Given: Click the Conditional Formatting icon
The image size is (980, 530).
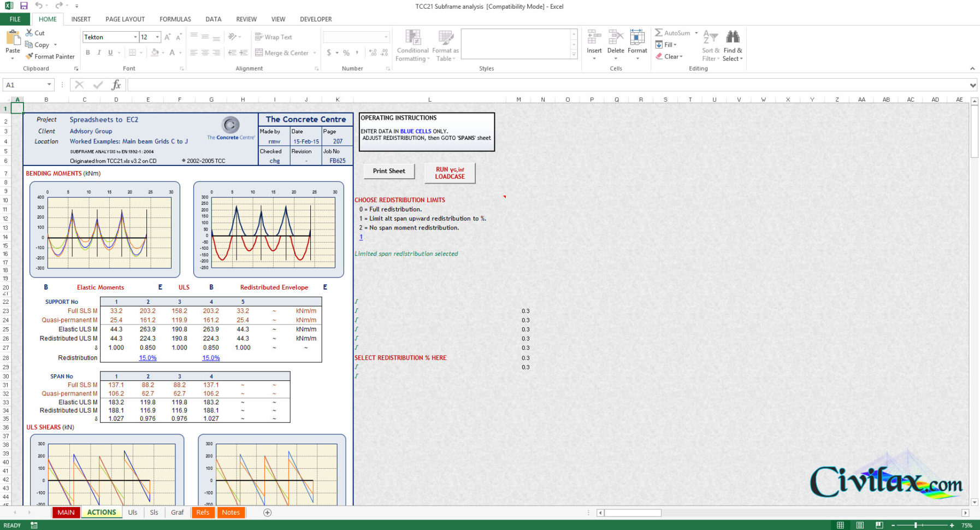Looking at the screenshot, I should (412, 38).
